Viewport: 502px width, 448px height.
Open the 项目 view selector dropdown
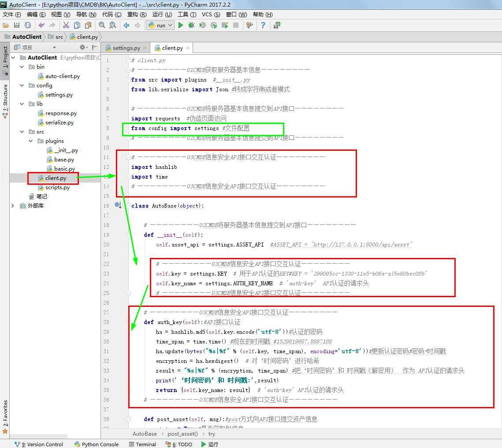click(x=54, y=48)
